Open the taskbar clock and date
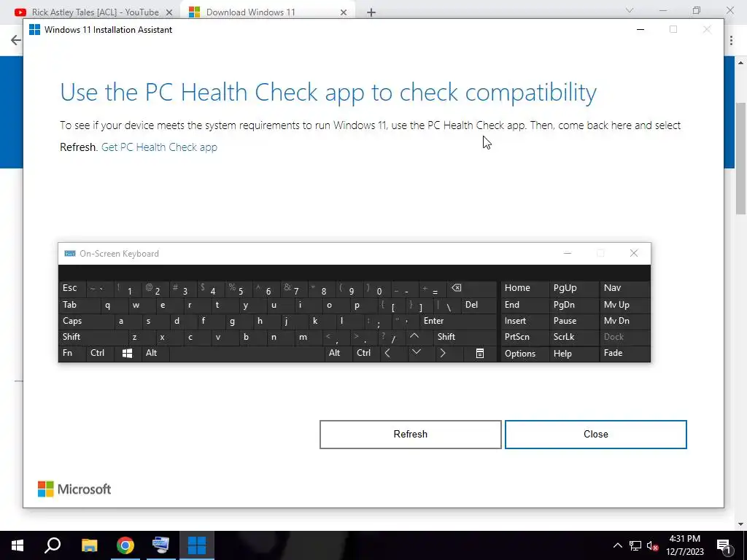The height and width of the screenshot is (560, 747). 684,545
